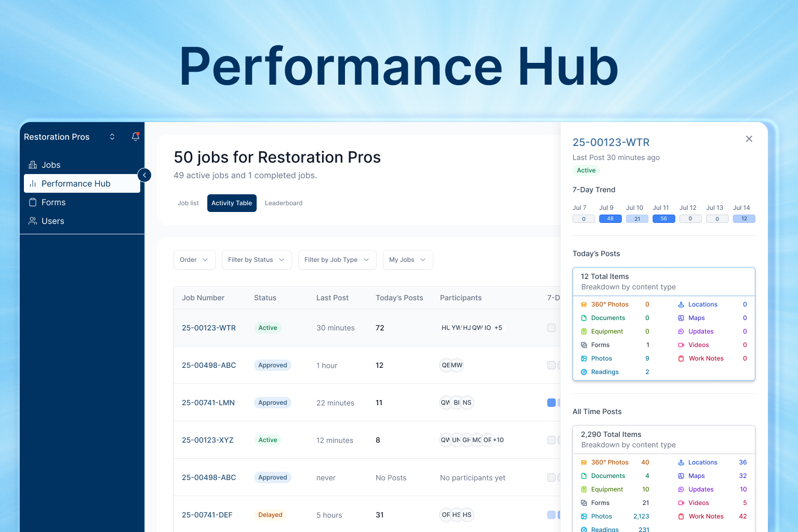
Task: Click the Locations icon in All Time Posts
Action: coord(681,462)
